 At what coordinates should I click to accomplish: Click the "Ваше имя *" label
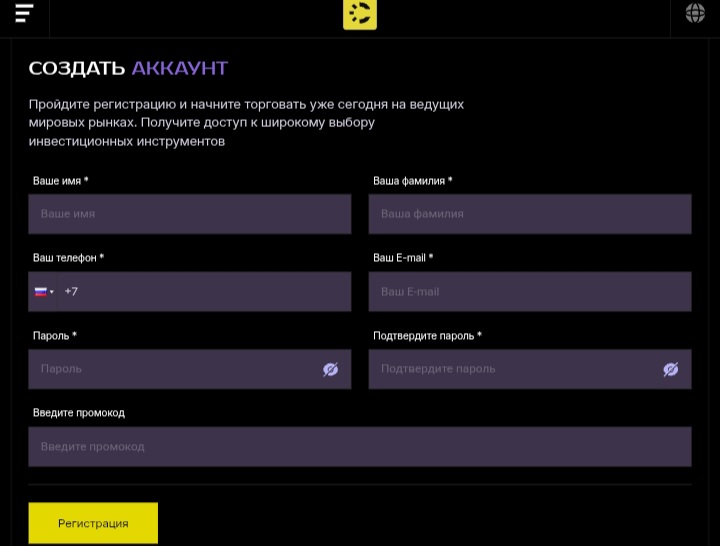pos(60,181)
